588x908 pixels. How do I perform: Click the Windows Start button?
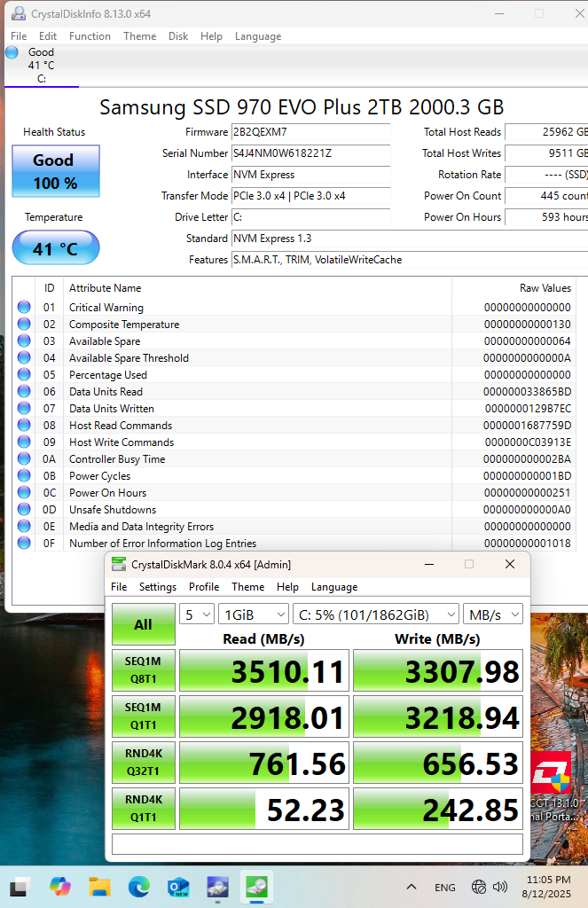[x=21, y=886]
